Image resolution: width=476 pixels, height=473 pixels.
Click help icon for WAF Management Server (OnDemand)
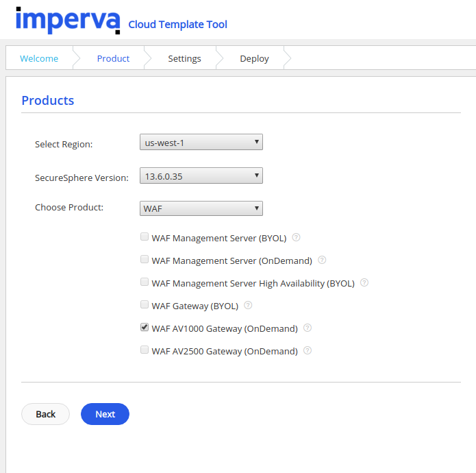pyautogui.click(x=322, y=260)
